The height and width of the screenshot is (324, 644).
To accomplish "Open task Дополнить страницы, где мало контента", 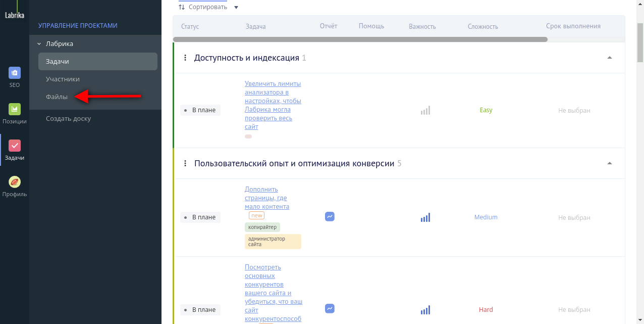I will (x=267, y=198).
